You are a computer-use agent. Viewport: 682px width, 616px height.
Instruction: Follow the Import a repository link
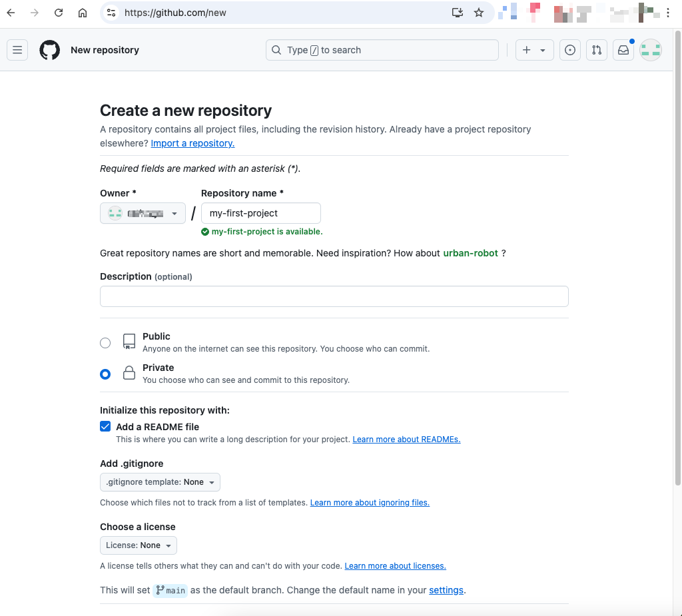192,143
